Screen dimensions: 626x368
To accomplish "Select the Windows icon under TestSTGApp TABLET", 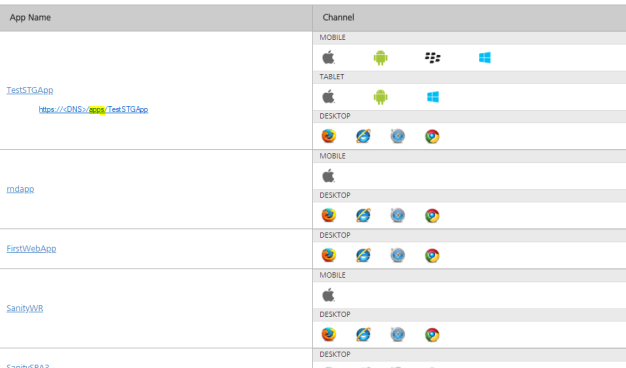I will [x=433, y=97].
